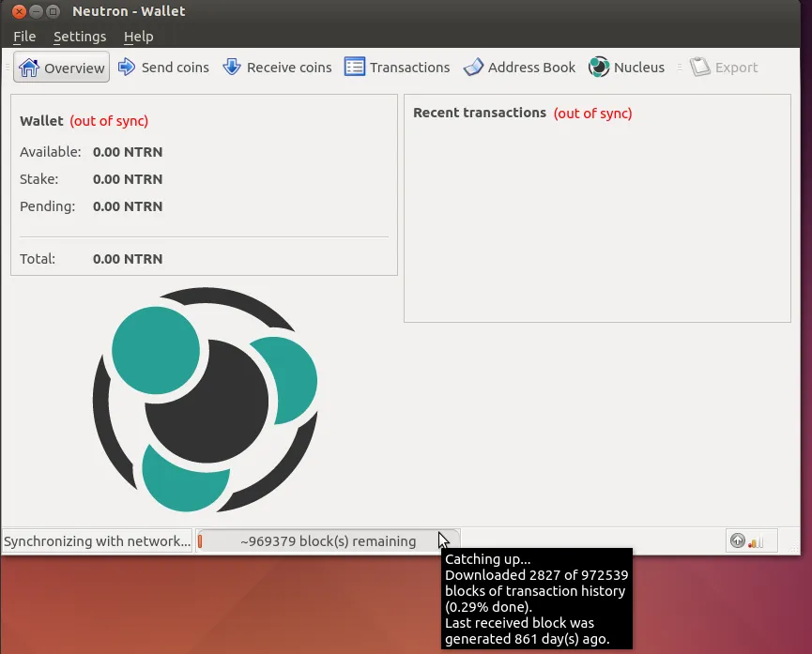Close the Neutron Wallet window
The image size is (812, 654).
click(19, 11)
